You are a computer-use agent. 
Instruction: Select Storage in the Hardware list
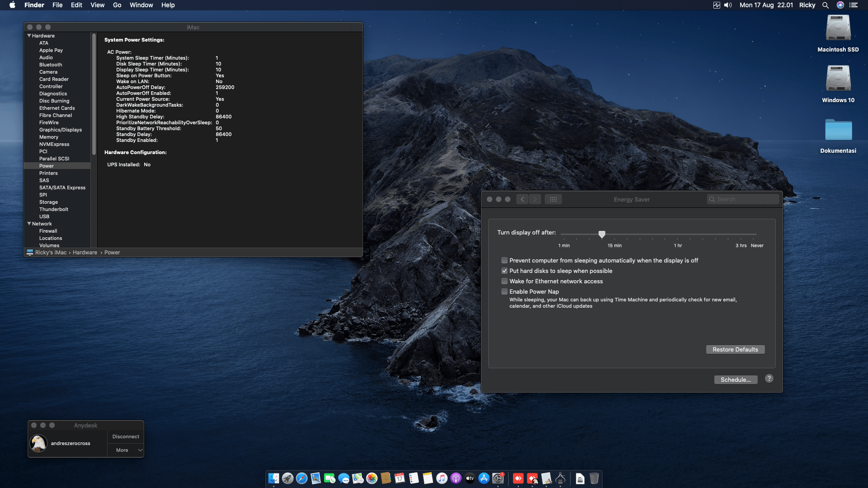click(x=48, y=202)
